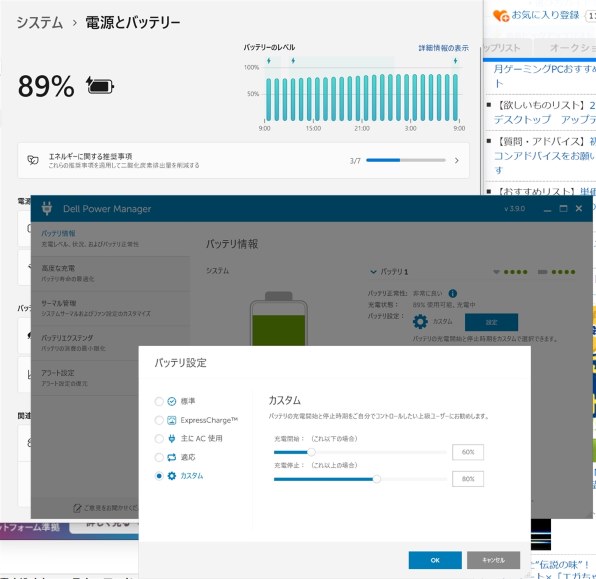596x579 pixels.
Task: Click the large battery level graphic
Action: 279,319
